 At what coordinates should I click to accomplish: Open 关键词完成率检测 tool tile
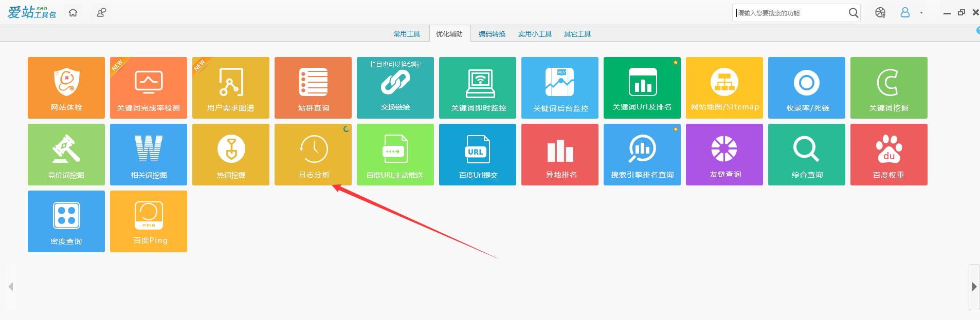point(149,88)
